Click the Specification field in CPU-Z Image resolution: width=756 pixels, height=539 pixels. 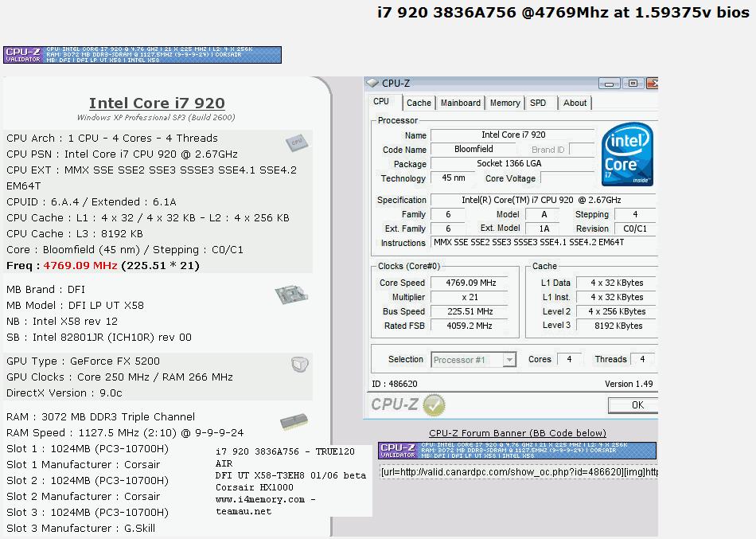(x=541, y=200)
